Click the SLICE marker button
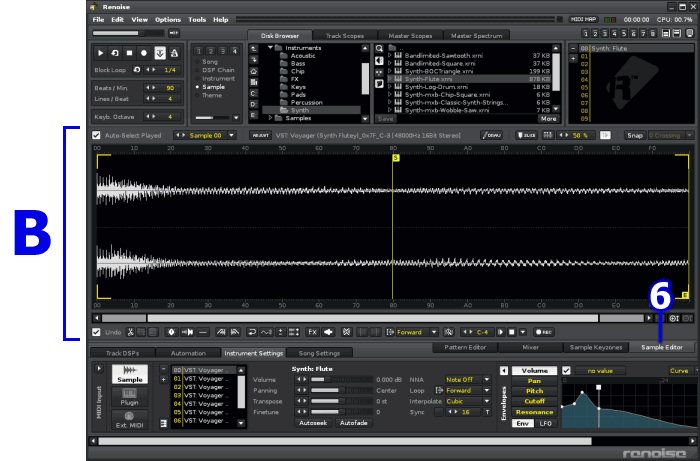 (x=526, y=135)
